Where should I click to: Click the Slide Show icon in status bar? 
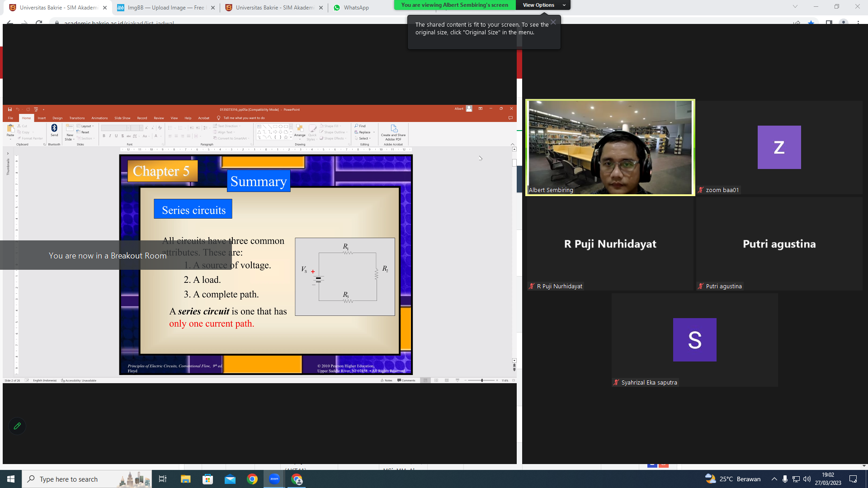pyautogui.click(x=458, y=380)
